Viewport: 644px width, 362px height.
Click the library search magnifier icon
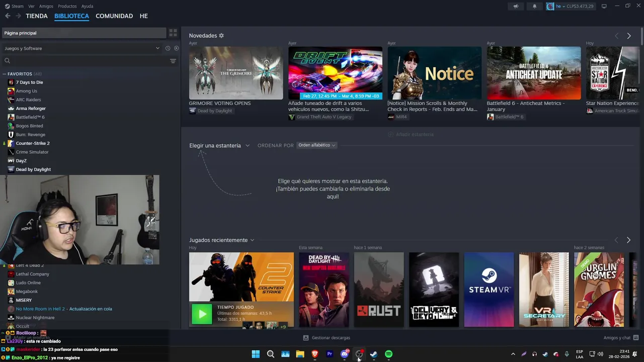(7, 61)
